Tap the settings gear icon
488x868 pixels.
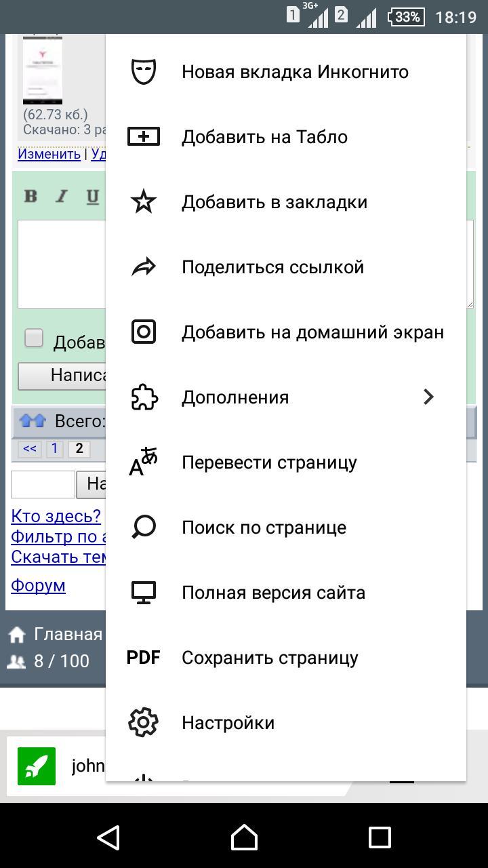(143, 723)
